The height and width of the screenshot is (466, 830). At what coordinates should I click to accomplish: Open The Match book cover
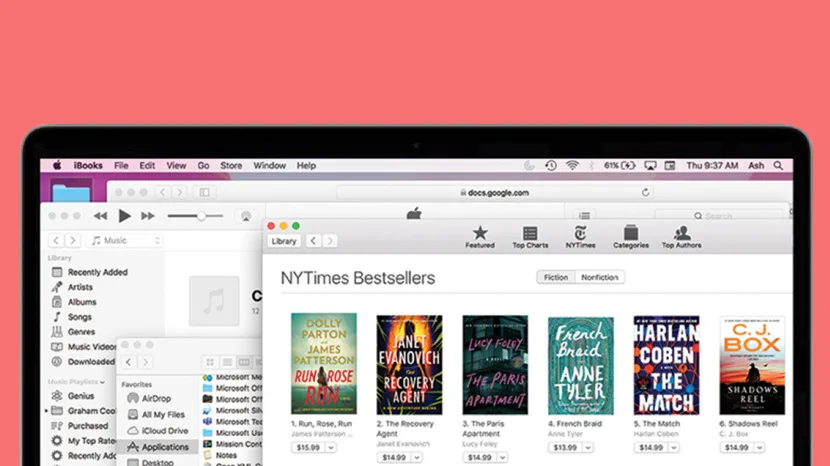(666, 365)
